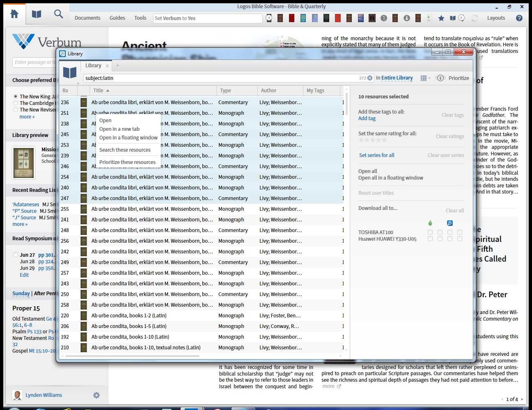Sort by the Author column header

pos(280,91)
